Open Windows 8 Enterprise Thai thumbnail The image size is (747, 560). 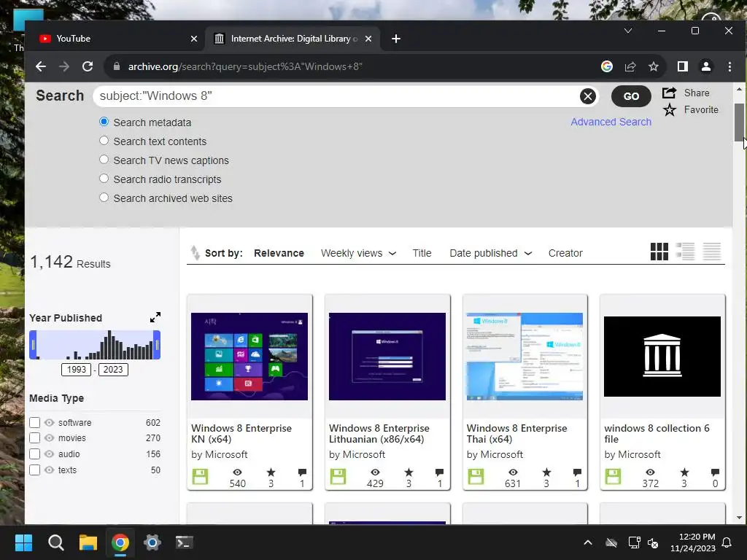(x=525, y=356)
